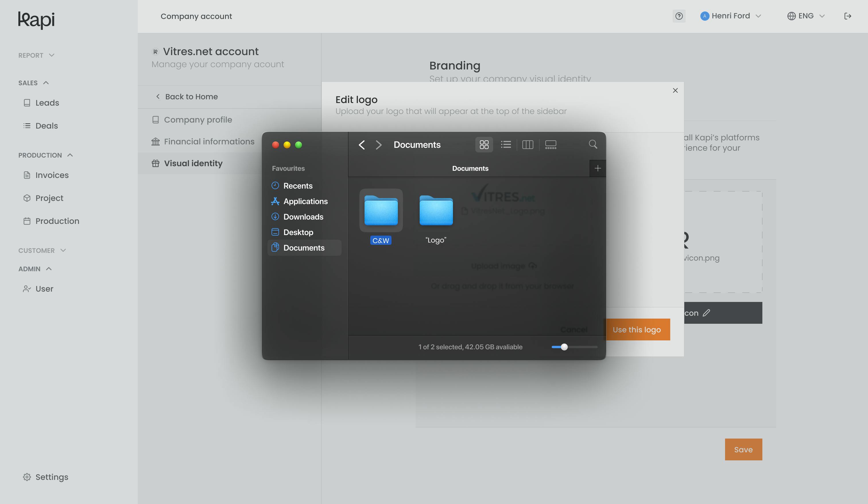Click the Production calendar icon

pos(27,221)
